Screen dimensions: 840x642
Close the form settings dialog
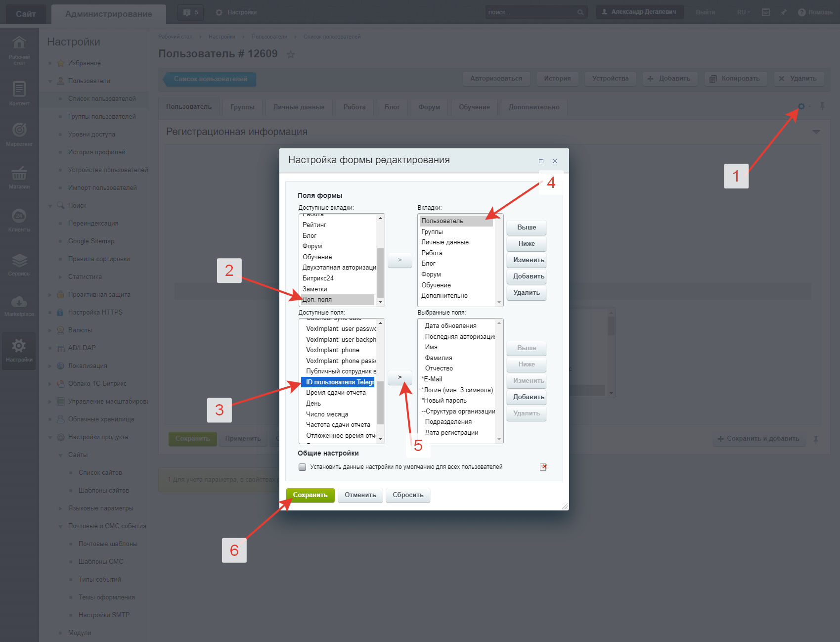(555, 161)
